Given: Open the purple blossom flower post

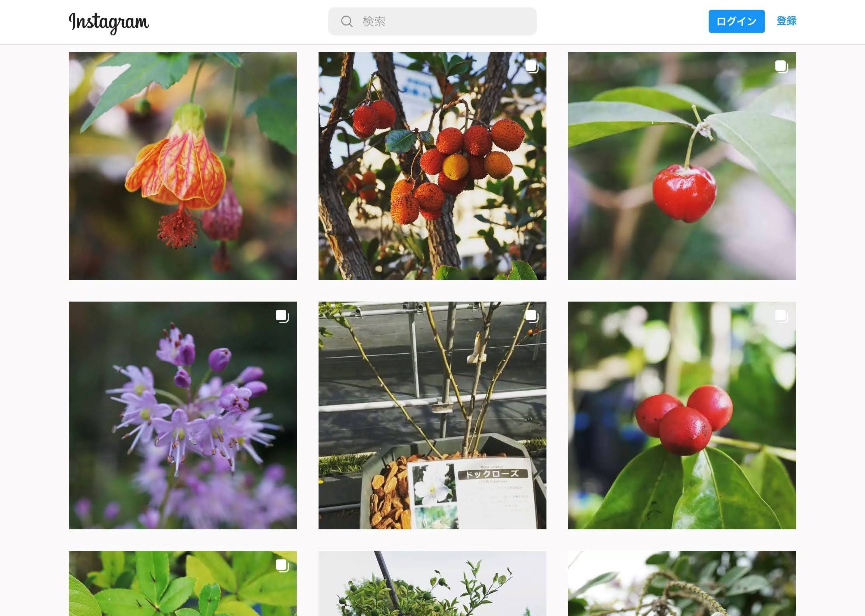Looking at the screenshot, I should click(182, 415).
